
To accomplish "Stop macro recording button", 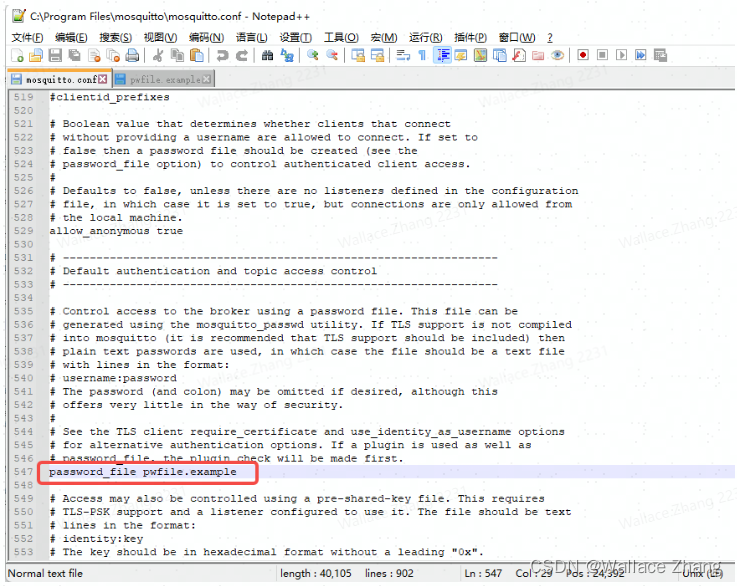I will pyautogui.click(x=602, y=55).
